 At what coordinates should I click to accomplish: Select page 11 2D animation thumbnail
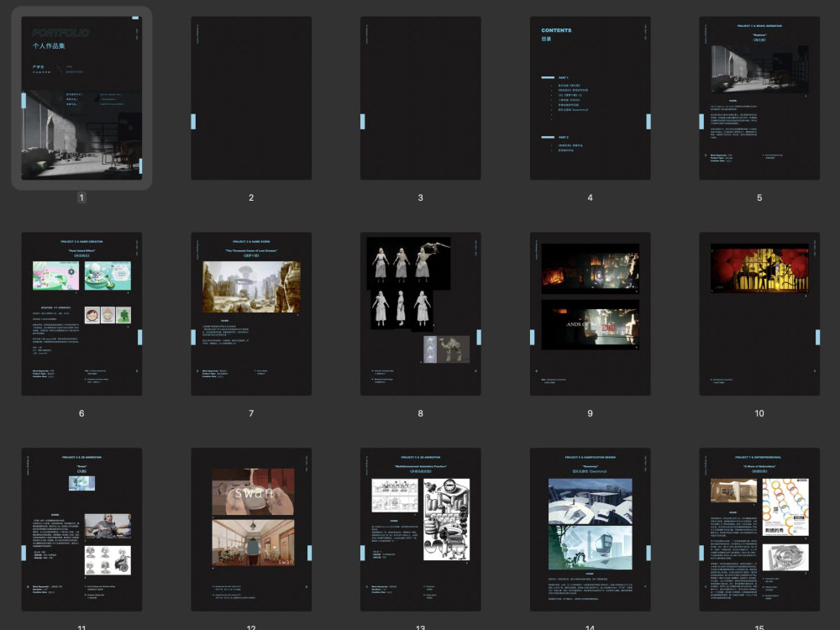(x=81, y=530)
